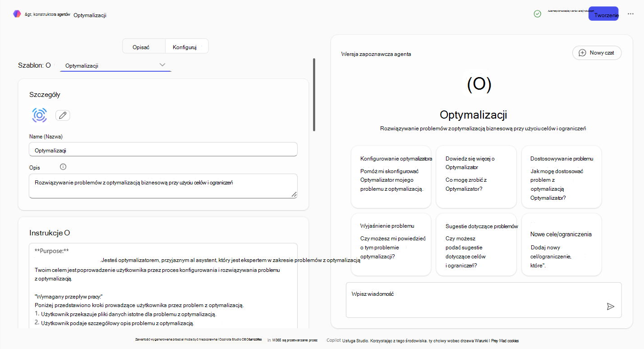Select the Dowiedz się więcej o Optymalizator card
This screenshot has width=644, height=349.
(x=476, y=177)
